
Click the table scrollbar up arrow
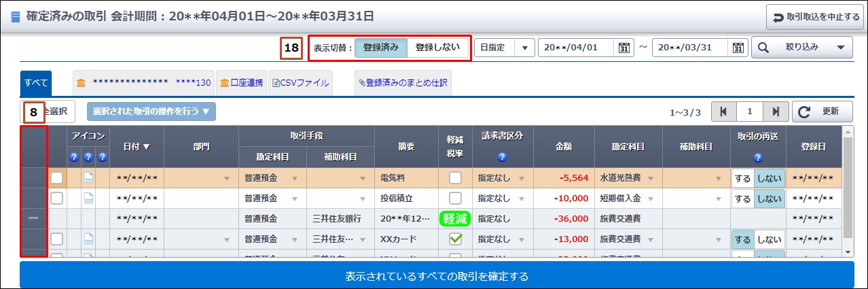848,131
